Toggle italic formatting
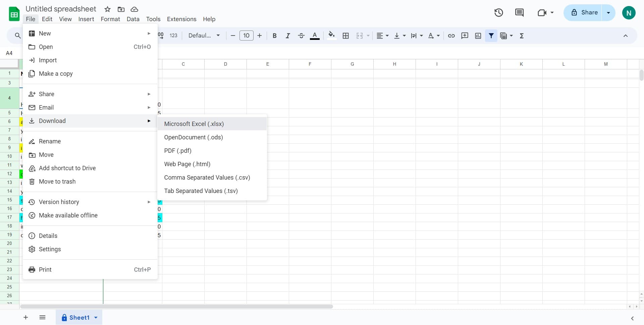 point(287,36)
